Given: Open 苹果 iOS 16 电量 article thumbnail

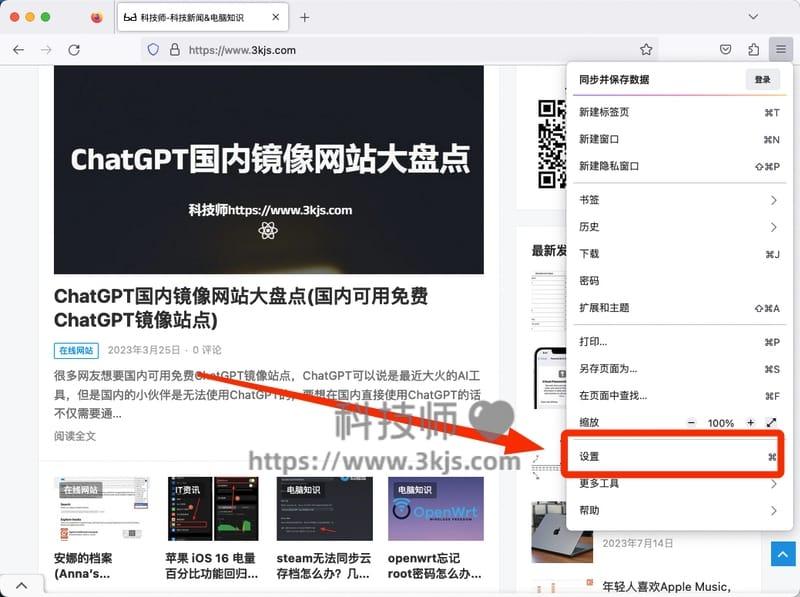Looking at the screenshot, I should (x=213, y=509).
